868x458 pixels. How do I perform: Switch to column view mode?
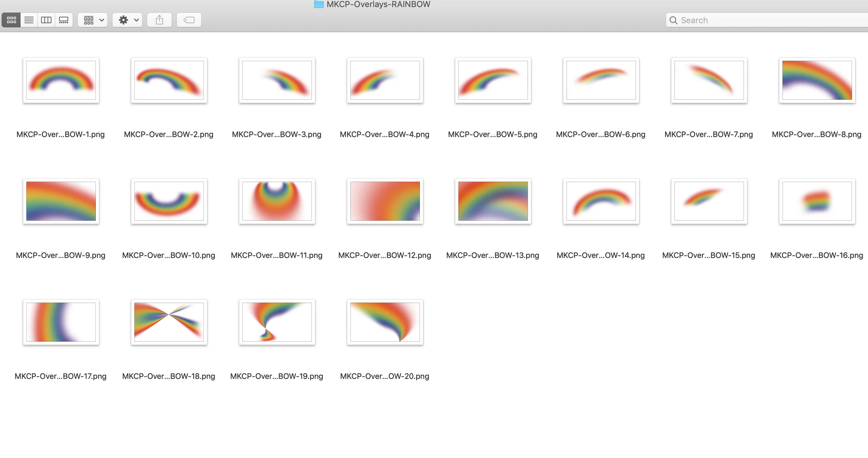(x=46, y=20)
